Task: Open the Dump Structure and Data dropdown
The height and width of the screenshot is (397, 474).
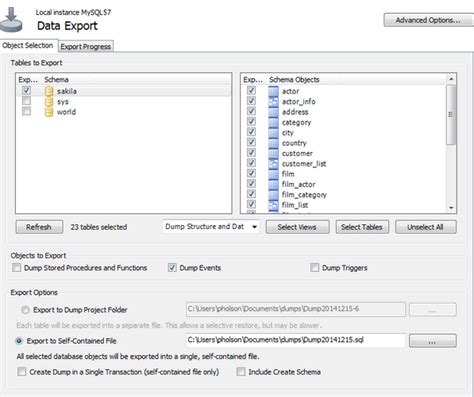Action: click(x=211, y=227)
